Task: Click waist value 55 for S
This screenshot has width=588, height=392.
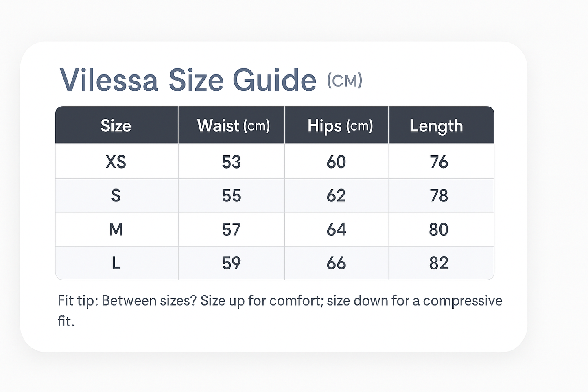Action: coord(232,196)
